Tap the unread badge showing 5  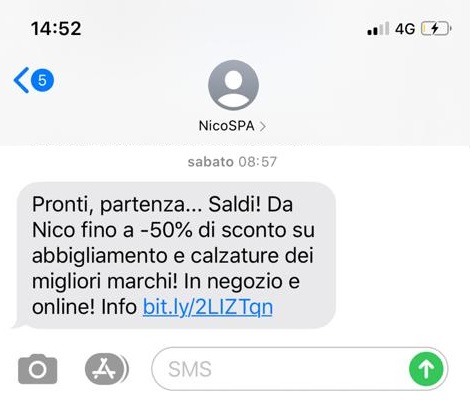point(42,80)
